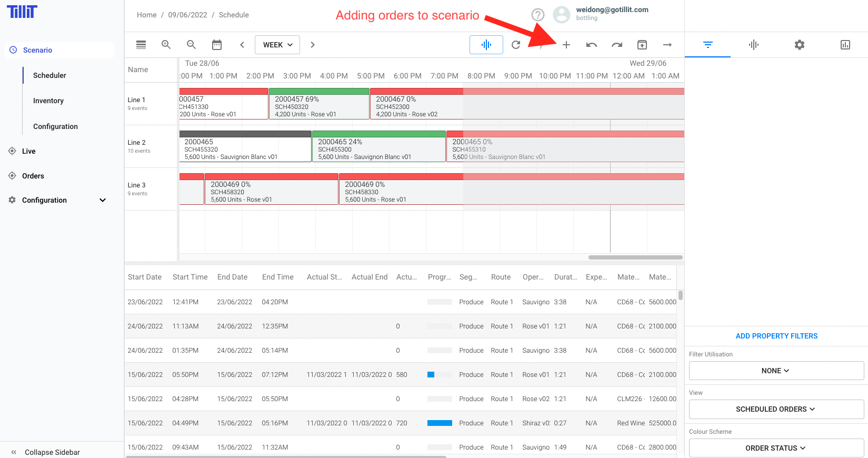
Task: Open the settings gear tab in right panel
Action: [800, 45]
